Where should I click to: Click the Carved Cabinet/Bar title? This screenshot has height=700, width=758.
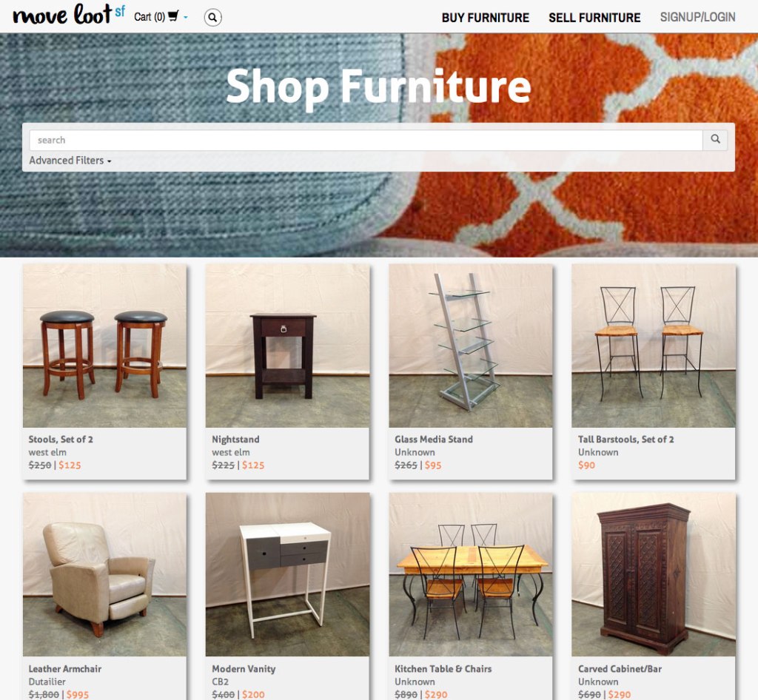[620, 669]
